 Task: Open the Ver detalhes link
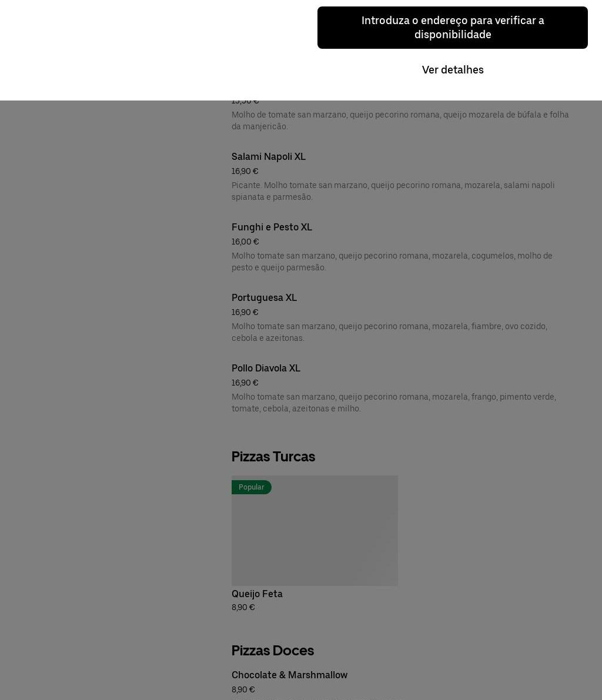[x=453, y=69]
